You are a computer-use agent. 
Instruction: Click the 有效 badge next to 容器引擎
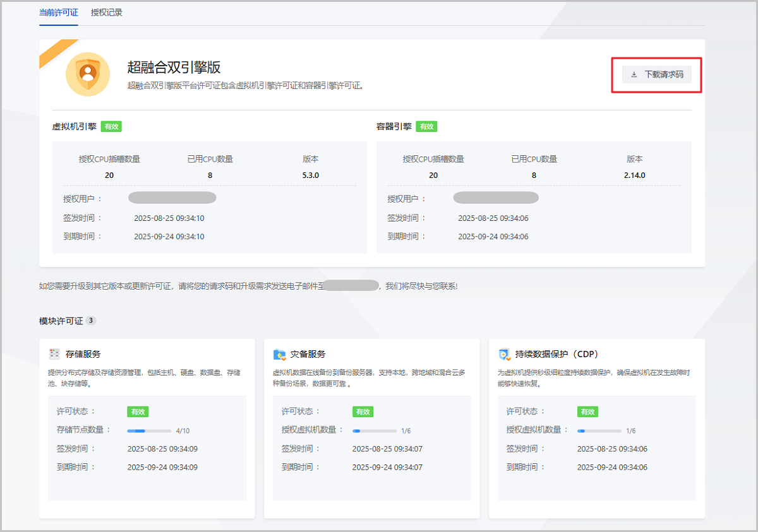pyautogui.click(x=426, y=126)
